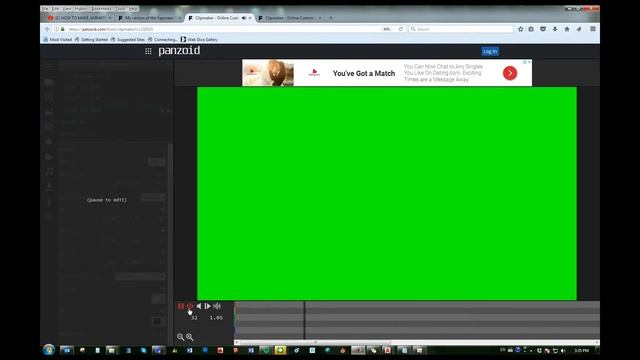
Task: Reload the current page
Action: click(401, 29)
